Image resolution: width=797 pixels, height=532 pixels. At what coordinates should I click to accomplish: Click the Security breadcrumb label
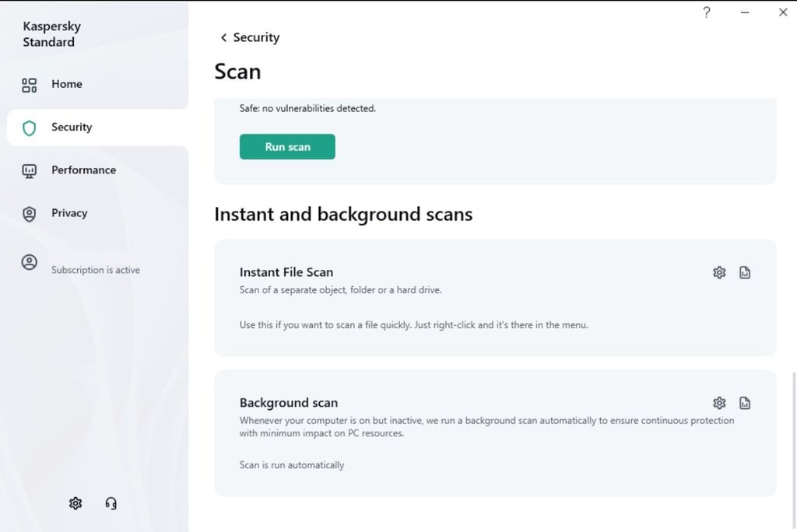click(x=256, y=37)
